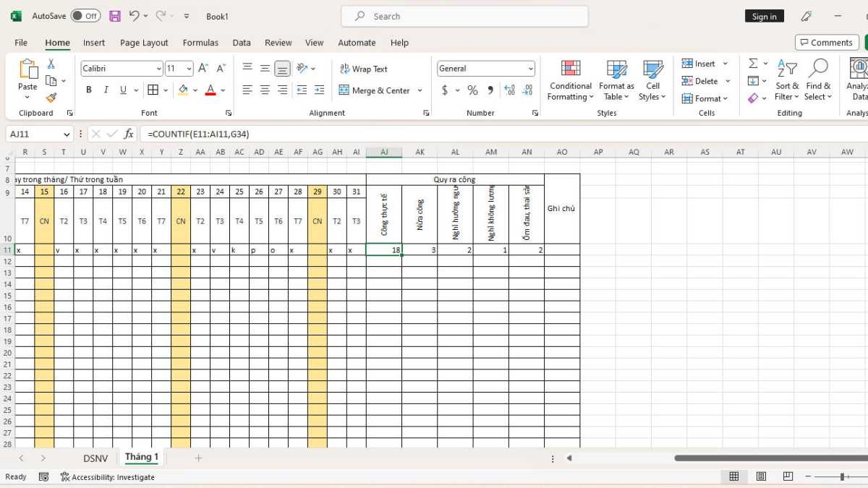The width and height of the screenshot is (868, 488).
Task: Open Conditional Formatting menu
Action: [x=570, y=81]
